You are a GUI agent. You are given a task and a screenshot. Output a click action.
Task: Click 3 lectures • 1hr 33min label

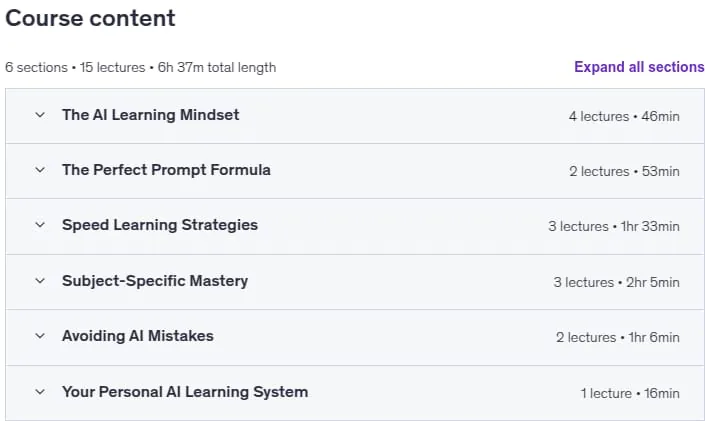coord(614,226)
